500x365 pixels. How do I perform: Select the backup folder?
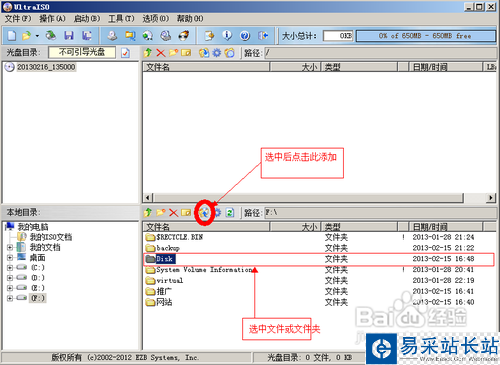click(x=163, y=248)
